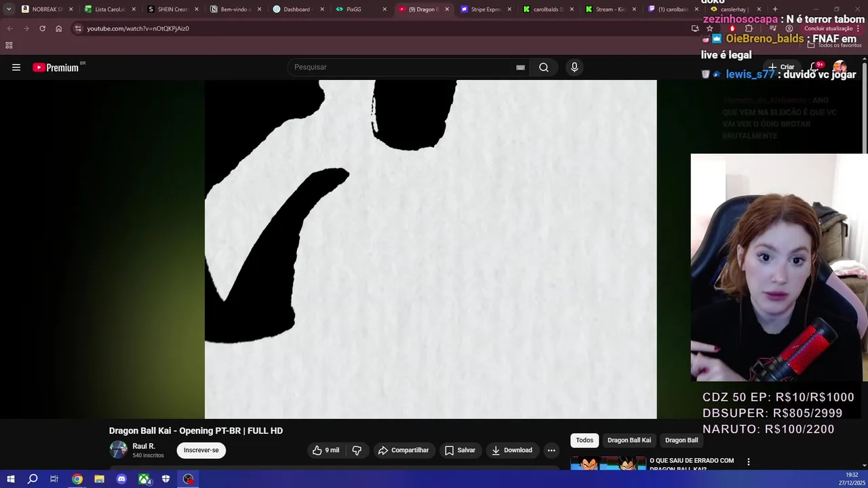Open YouTube account avatar menu

pyautogui.click(x=840, y=67)
